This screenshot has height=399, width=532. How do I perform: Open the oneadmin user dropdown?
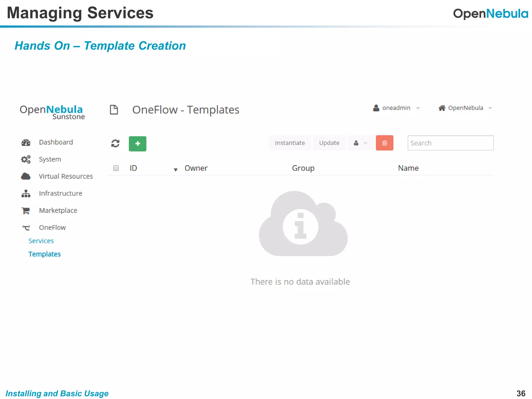pyautogui.click(x=396, y=108)
